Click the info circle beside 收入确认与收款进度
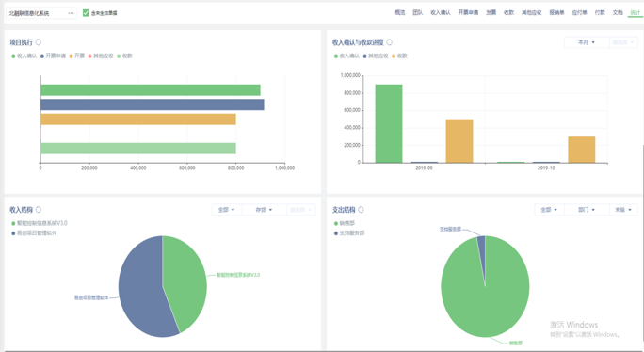 390,42
